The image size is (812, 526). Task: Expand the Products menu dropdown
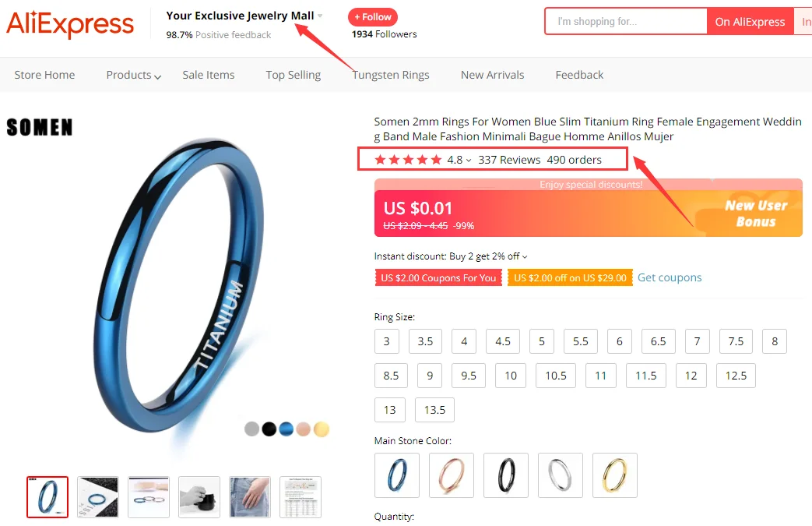click(134, 75)
